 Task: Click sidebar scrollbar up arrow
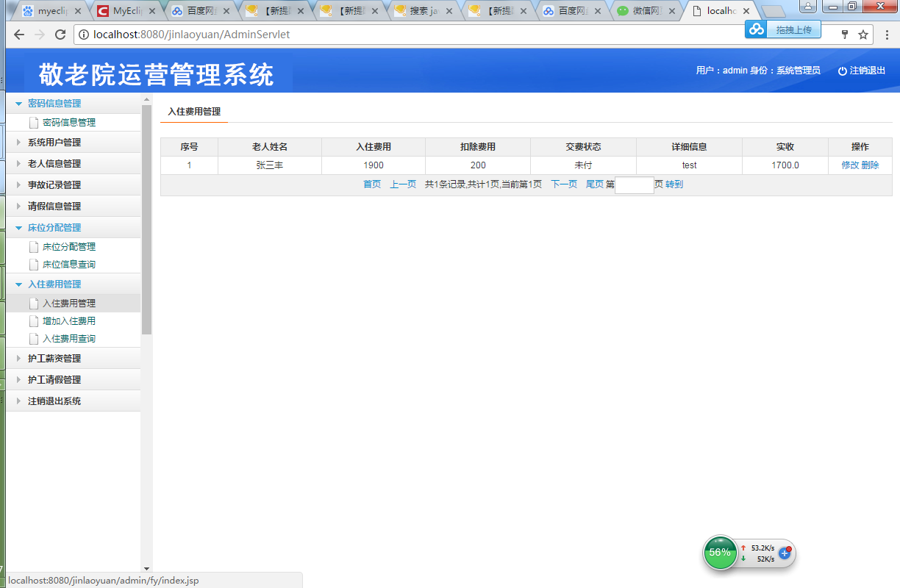[147, 98]
